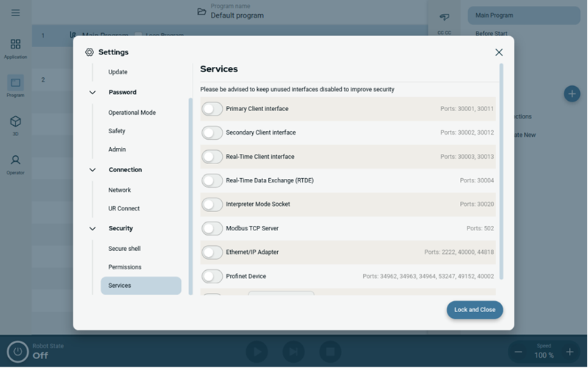Collapse the Password section chevron
Screen dimensions: 588x368
pyautogui.click(x=93, y=93)
